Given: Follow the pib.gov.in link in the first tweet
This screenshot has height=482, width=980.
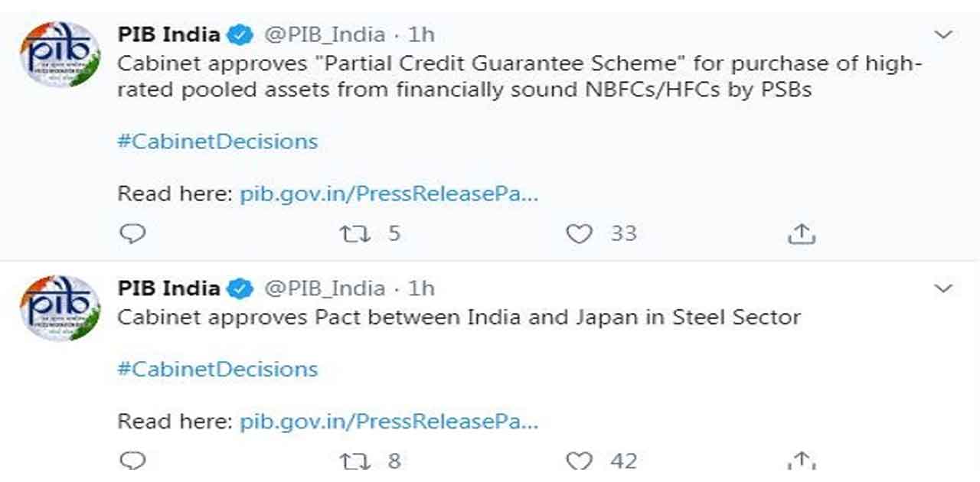Looking at the screenshot, I should coord(390,194).
